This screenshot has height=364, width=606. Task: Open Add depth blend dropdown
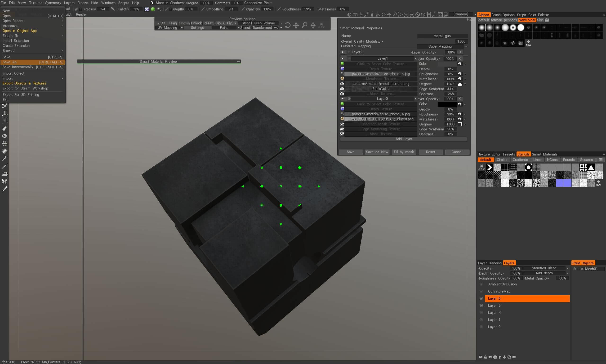546,273
